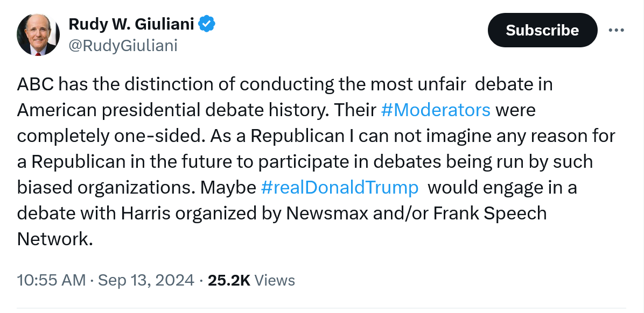Click the 10:55 AM post time
644x313 pixels.
[51, 280]
